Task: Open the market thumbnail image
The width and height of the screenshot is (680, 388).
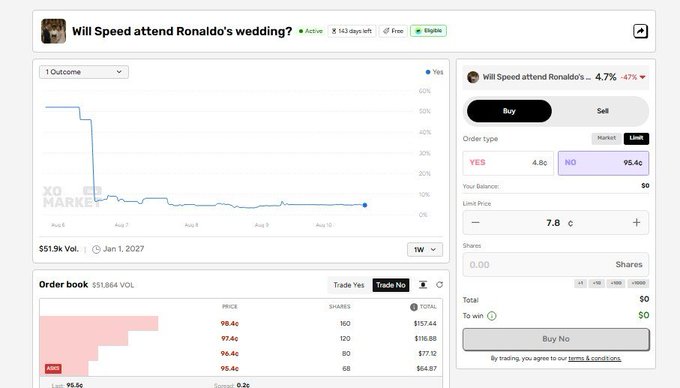Action: click(53, 31)
